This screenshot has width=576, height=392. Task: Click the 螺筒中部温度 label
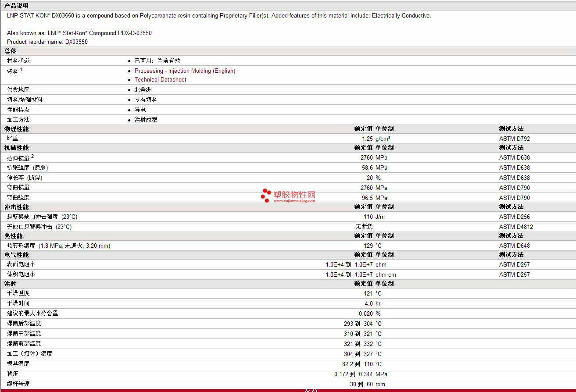tap(24, 334)
